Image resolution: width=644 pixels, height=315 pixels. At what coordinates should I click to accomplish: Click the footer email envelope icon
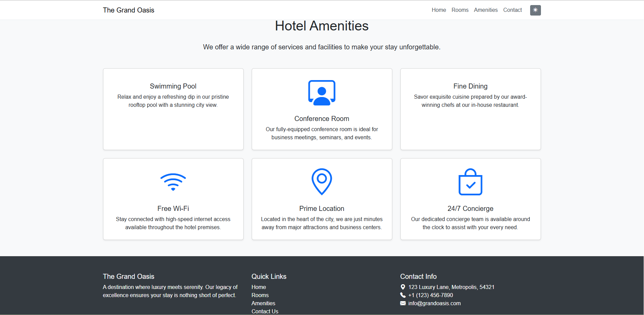(x=403, y=303)
